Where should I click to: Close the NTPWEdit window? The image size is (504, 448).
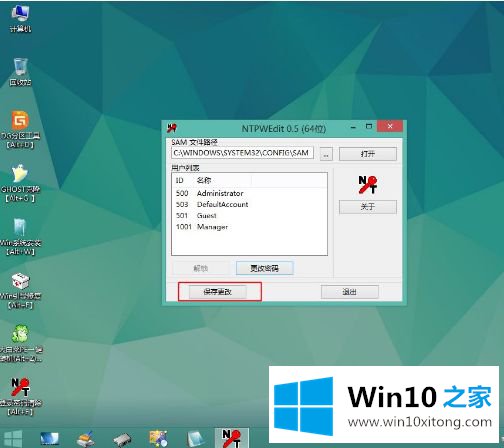(x=390, y=126)
